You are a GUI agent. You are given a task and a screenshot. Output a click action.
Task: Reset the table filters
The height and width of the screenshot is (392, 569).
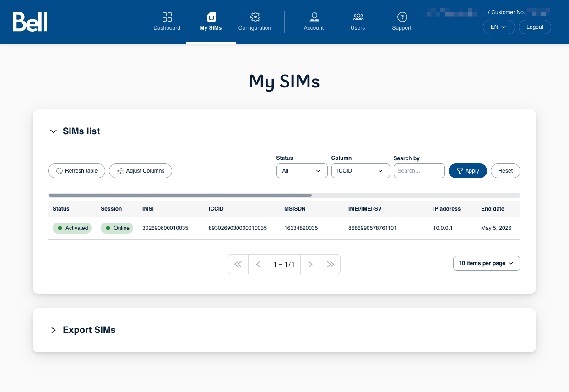[505, 170]
